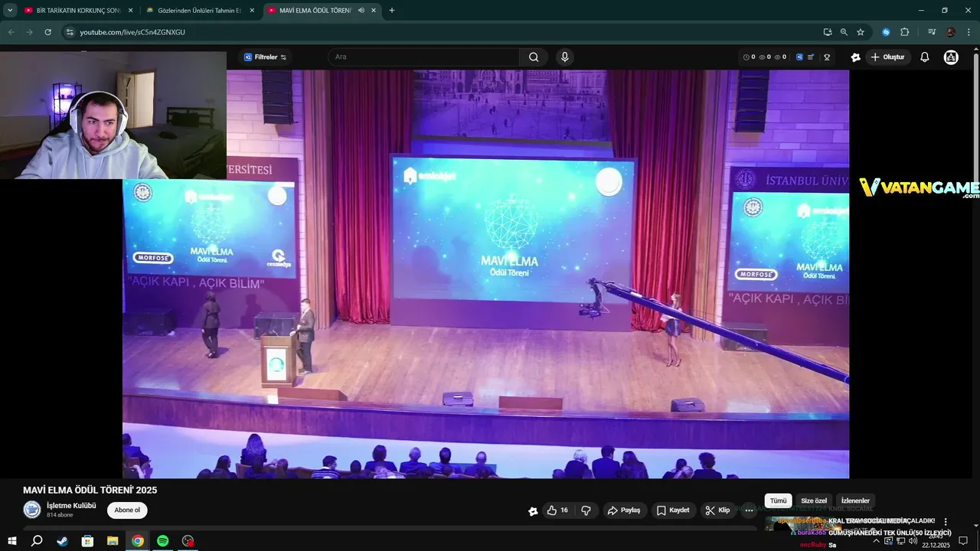Select the İzlenenler chip
Viewport: 980px width, 551px height.
pos(855,501)
